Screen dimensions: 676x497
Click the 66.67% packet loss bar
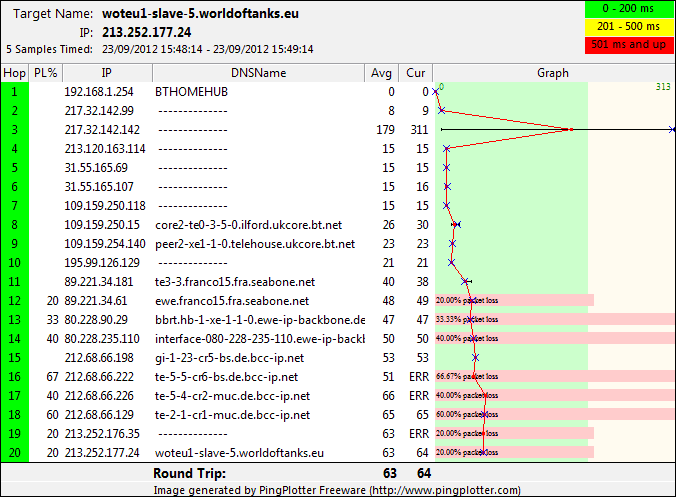coord(555,376)
